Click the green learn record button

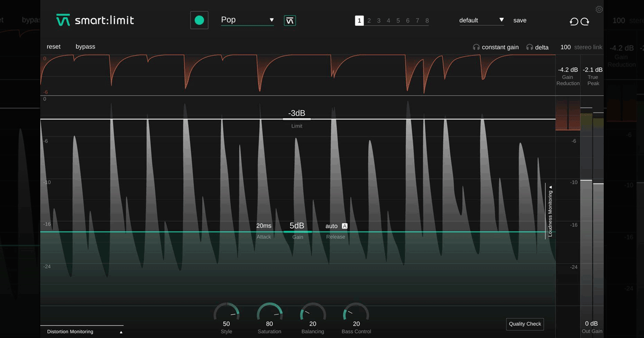pos(199,20)
